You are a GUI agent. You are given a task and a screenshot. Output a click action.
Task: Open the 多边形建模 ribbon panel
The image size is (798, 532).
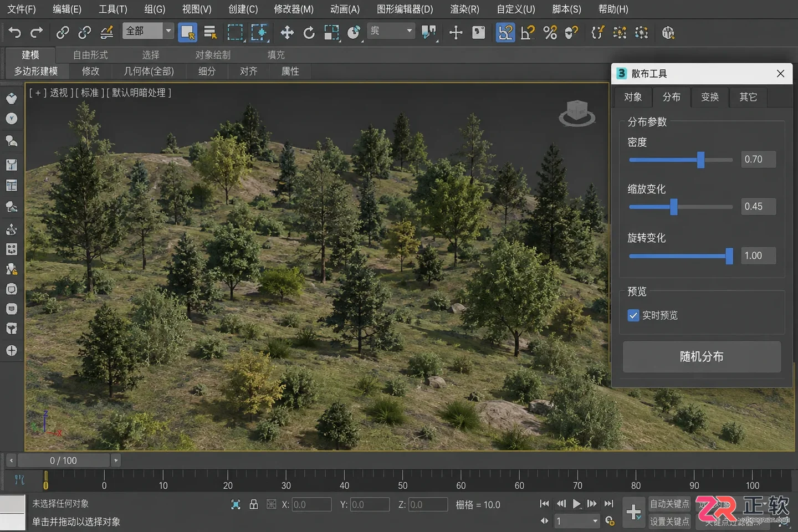36,71
